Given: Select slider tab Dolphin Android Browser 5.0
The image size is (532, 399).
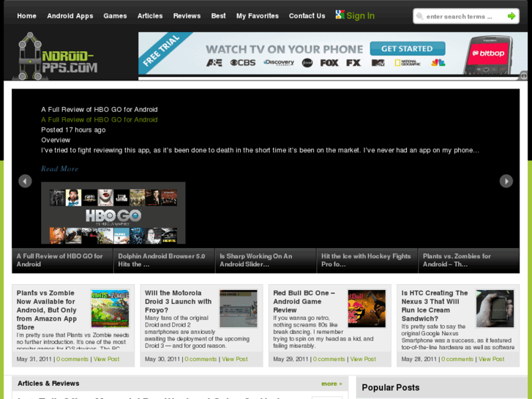Looking at the screenshot, I should click(164, 261).
